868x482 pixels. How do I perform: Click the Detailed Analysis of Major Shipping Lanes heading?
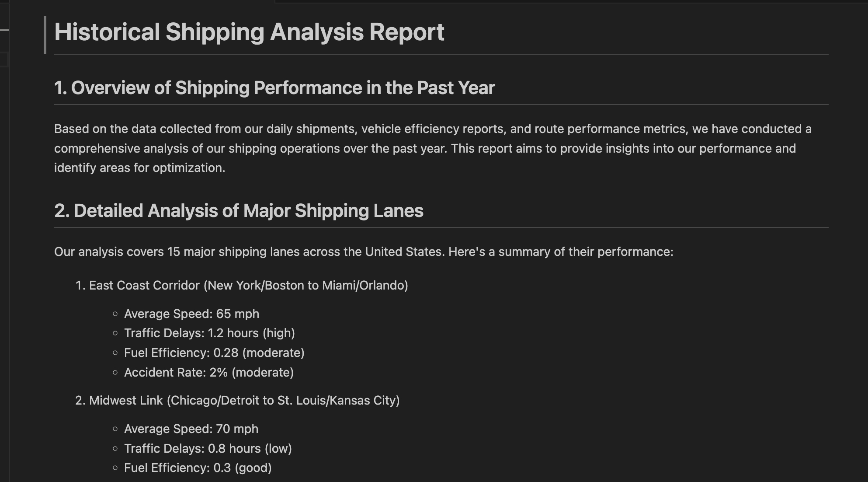239,211
